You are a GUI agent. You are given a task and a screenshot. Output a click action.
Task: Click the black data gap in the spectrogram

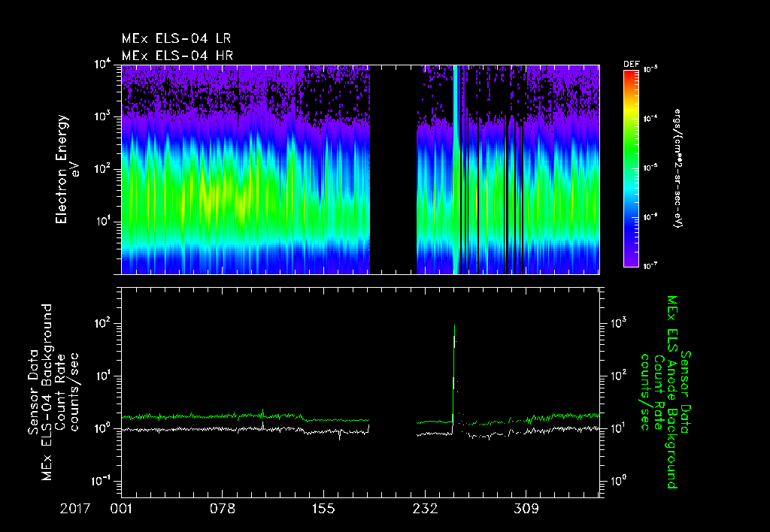pos(393,169)
